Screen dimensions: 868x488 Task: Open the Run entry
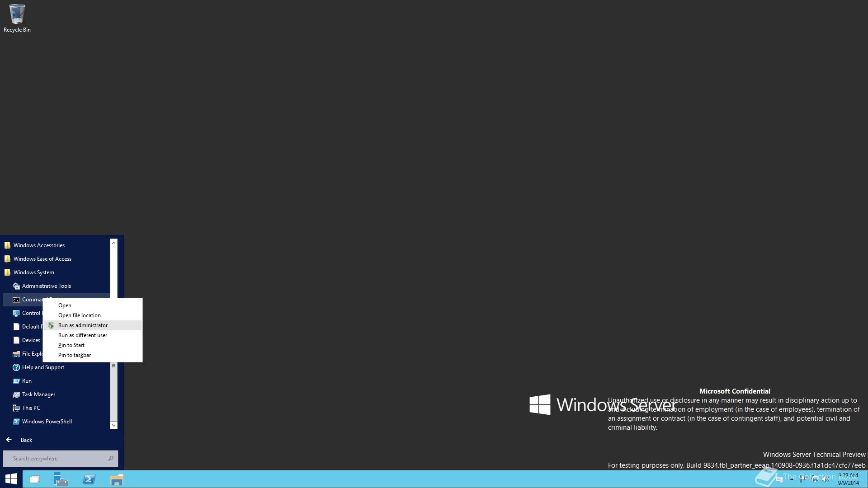pos(56,381)
